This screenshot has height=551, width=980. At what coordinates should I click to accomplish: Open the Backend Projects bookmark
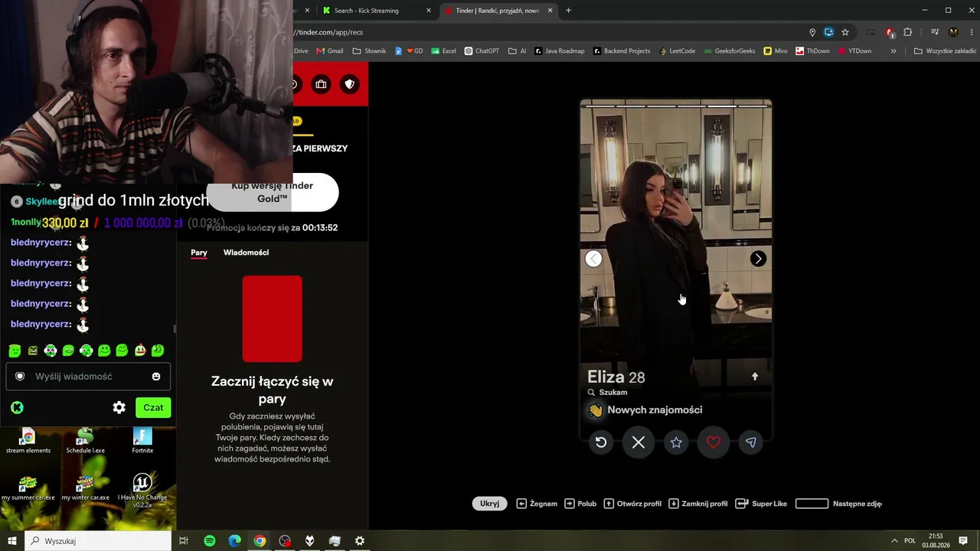(622, 51)
